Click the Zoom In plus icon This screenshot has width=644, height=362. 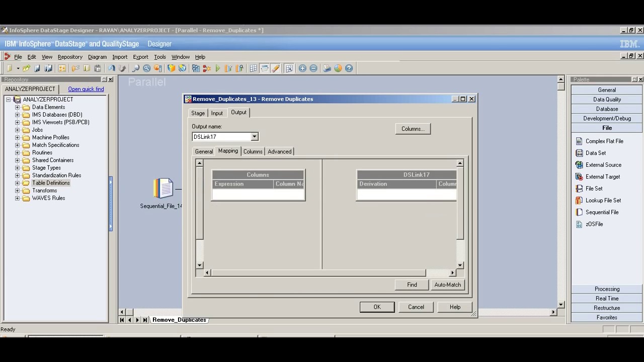(302, 68)
